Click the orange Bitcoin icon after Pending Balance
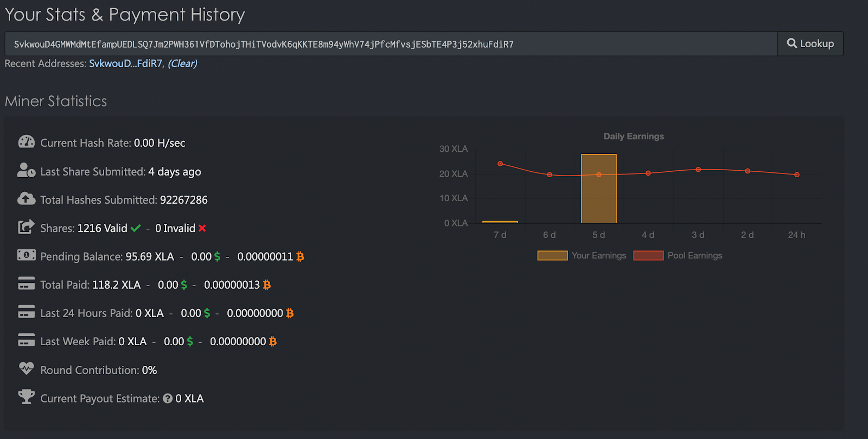This screenshot has width=868, height=439. point(300,256)
